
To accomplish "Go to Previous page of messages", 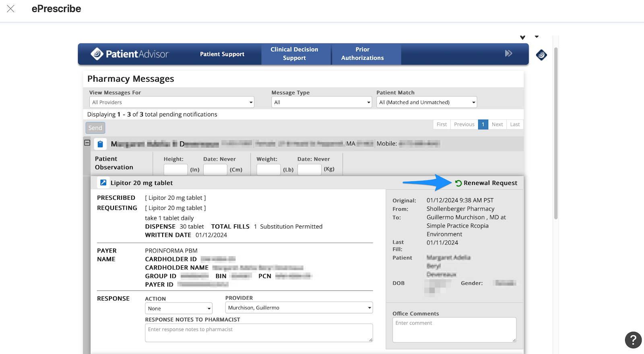I will (x=464, y=124).
